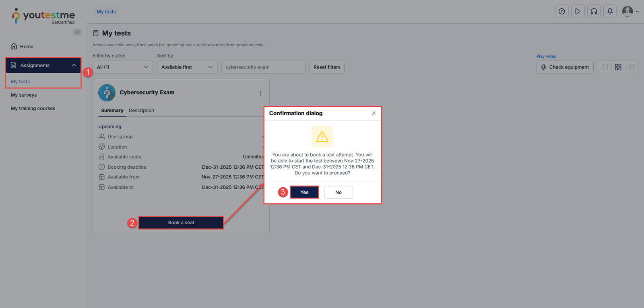Confirm booking by clicking Yes
The width and height of the screenshot is (644, 308).
point(304,192)
